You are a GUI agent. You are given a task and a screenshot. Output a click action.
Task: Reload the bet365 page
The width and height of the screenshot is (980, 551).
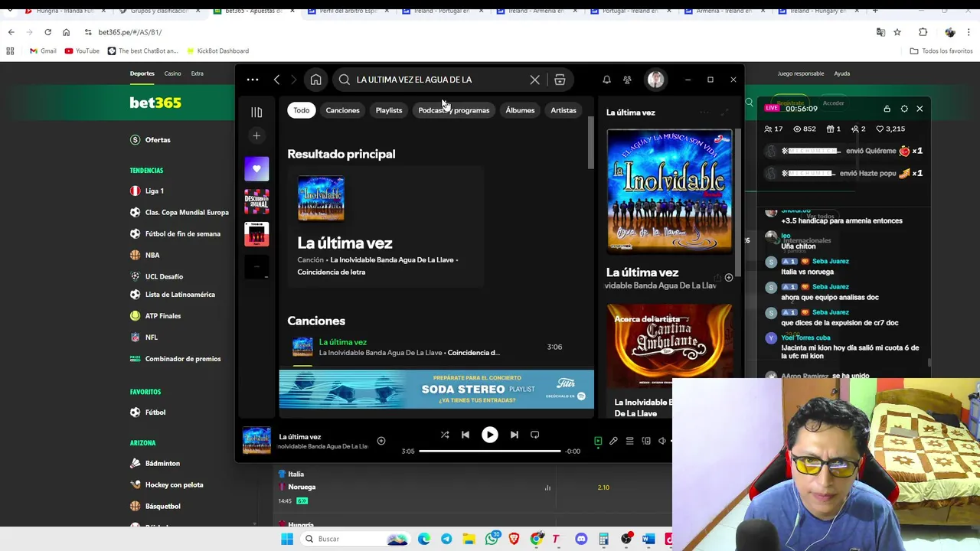tap(47, 32)
